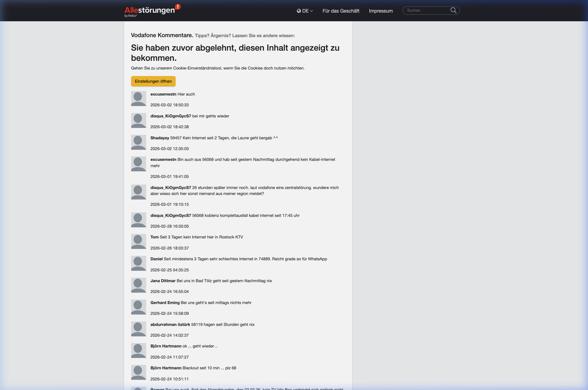Click Daniel's profile avatar

[x=138, y=263]
